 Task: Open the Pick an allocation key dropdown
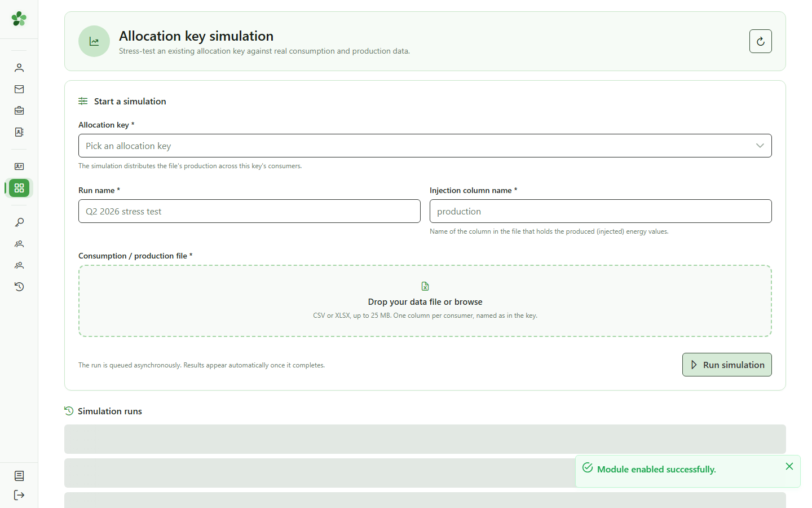pyautogui.click(x=425, y=146)
